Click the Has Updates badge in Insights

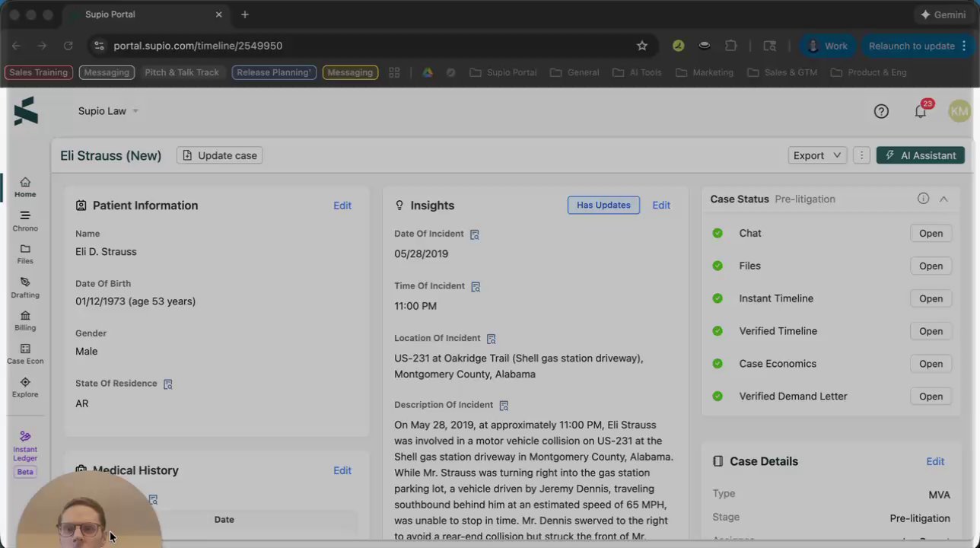(603, 205)
